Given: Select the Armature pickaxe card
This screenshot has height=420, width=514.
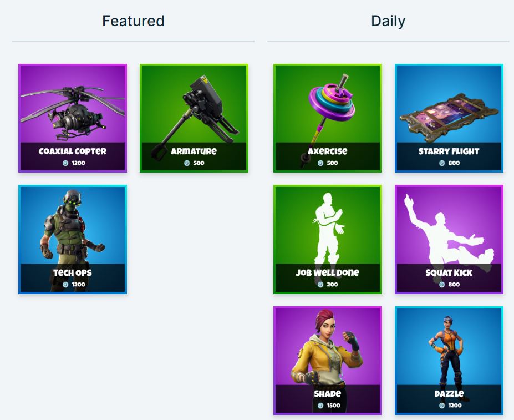Looking at the screenshot, I should pos(194,118).
